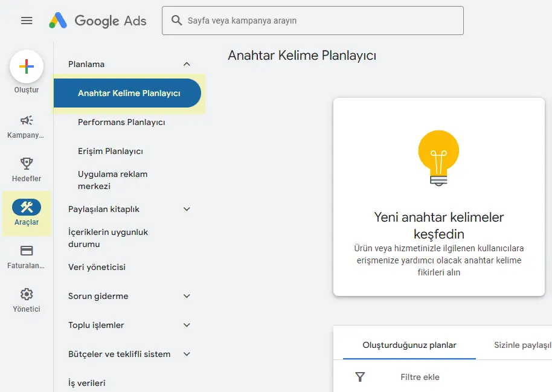Image resolution: width=552 pixels, height=392 pixels.
Task: Open Hedefler trophy icon
Action: [27, 164]
